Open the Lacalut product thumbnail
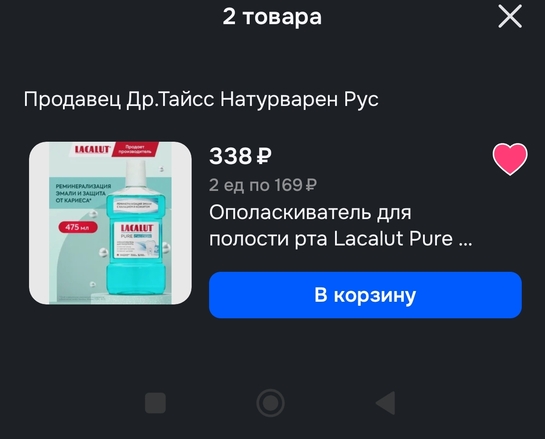The image size is (545, 439). (x=110, y=223)
